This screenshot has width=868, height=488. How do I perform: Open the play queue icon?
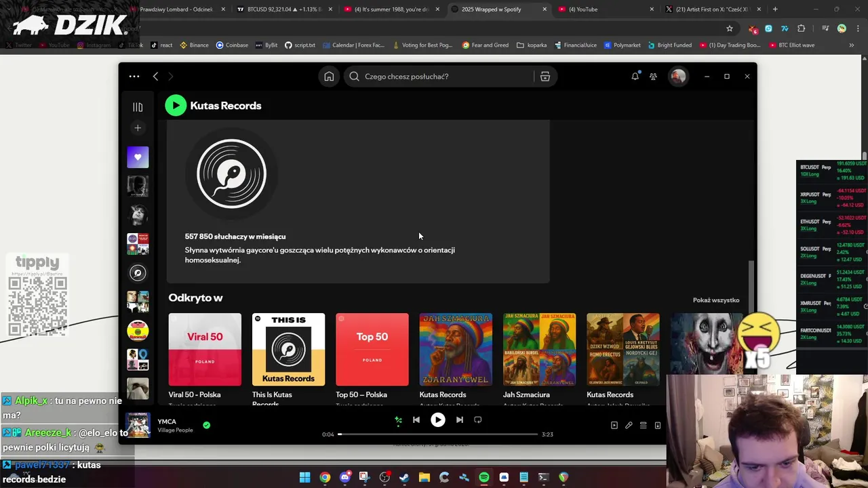coord(643,425)
